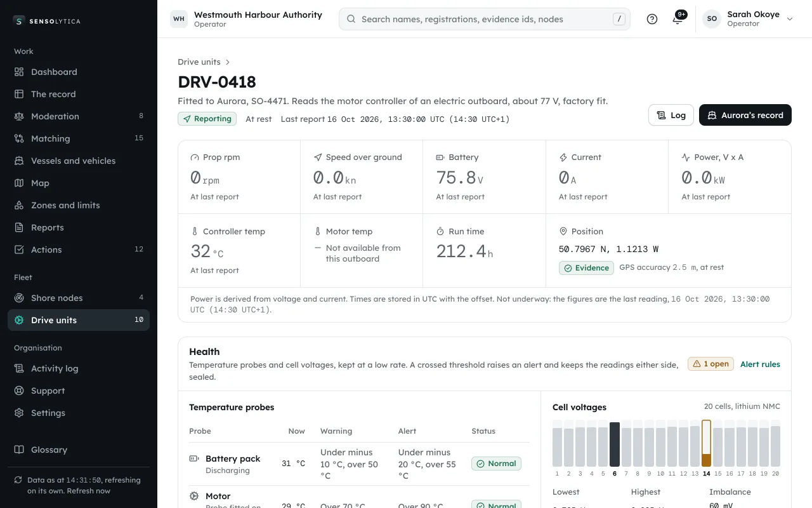Follow the Alert rules link

point(760,364)
